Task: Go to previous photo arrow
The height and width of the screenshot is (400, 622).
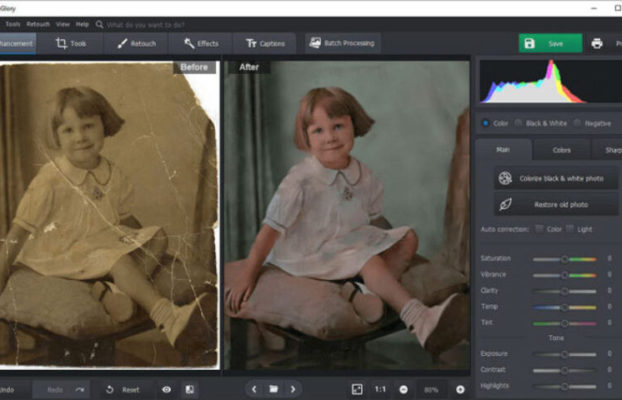Action: click(x=254, y=389)
